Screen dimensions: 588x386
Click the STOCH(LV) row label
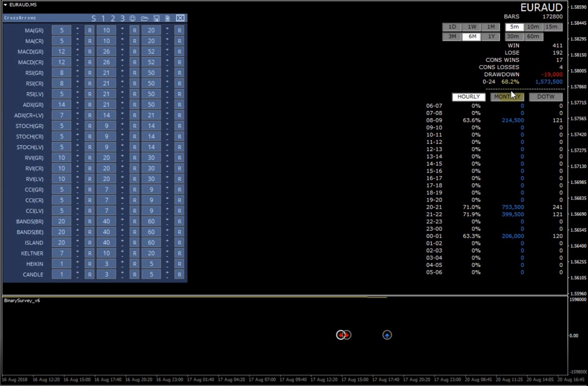[x=30, y=147]
